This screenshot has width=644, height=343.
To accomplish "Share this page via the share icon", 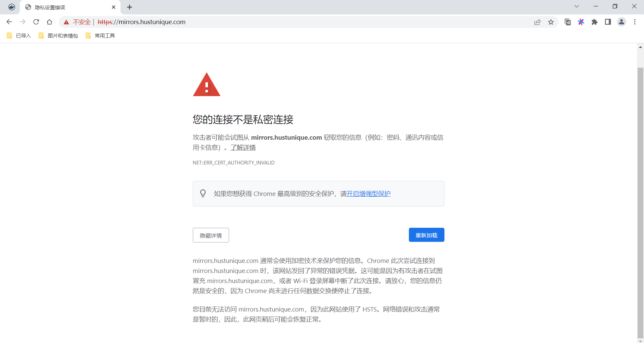I will 537,22.
